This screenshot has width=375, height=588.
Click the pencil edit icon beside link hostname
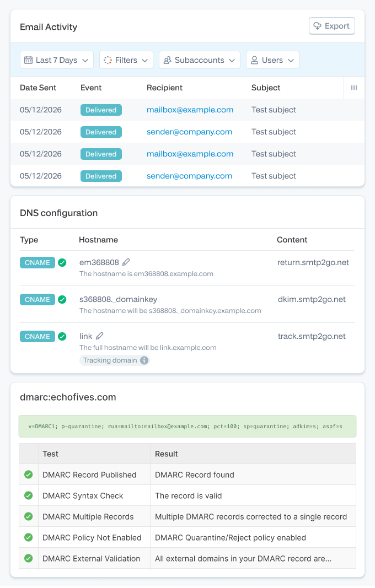click(x=99, y=336)
